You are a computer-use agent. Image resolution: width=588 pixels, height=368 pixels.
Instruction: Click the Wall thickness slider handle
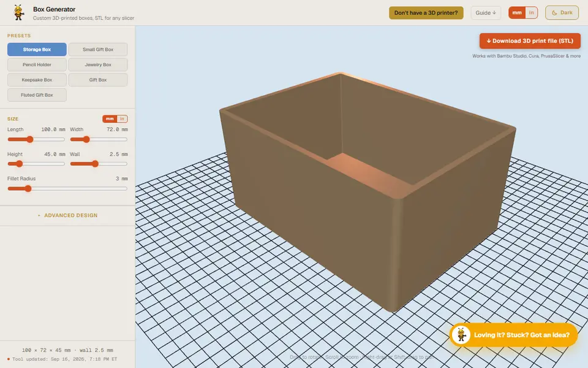coord(96,164)
